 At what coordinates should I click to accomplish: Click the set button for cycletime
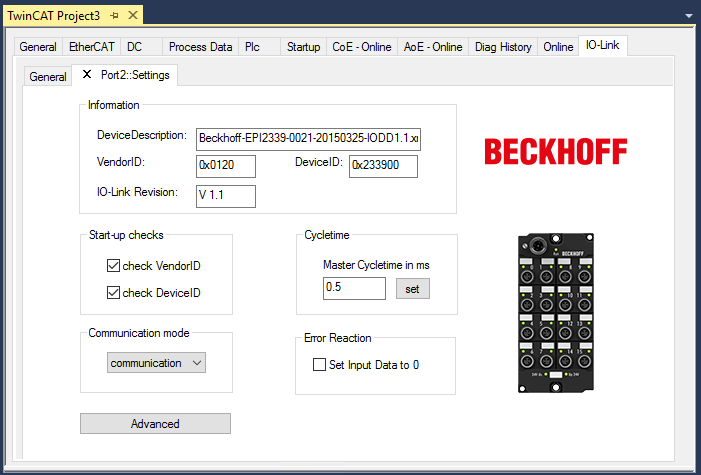[413, 288]
